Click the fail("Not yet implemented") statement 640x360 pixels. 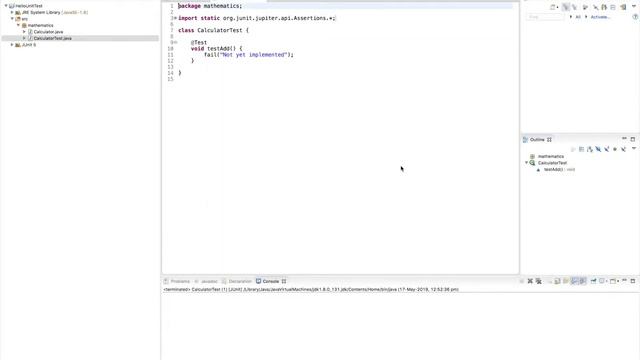coord(249,54)
